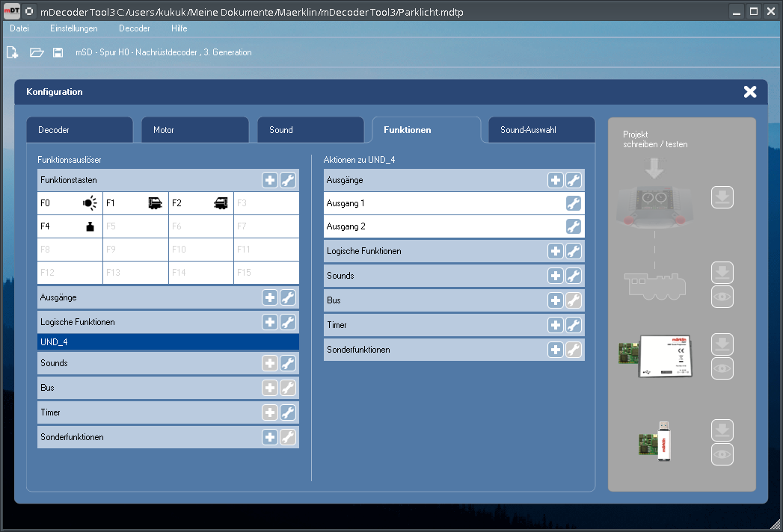Click the eye icon next to the locomotive
This screenshot has width=783, height=532.
coord(722,297)
